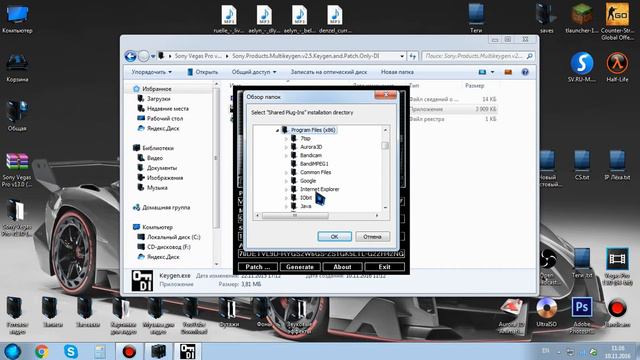Viewport: 640px width, 360px height.
Task: Open the SV.RU-M desktop icon
Action: coord(582,67)
